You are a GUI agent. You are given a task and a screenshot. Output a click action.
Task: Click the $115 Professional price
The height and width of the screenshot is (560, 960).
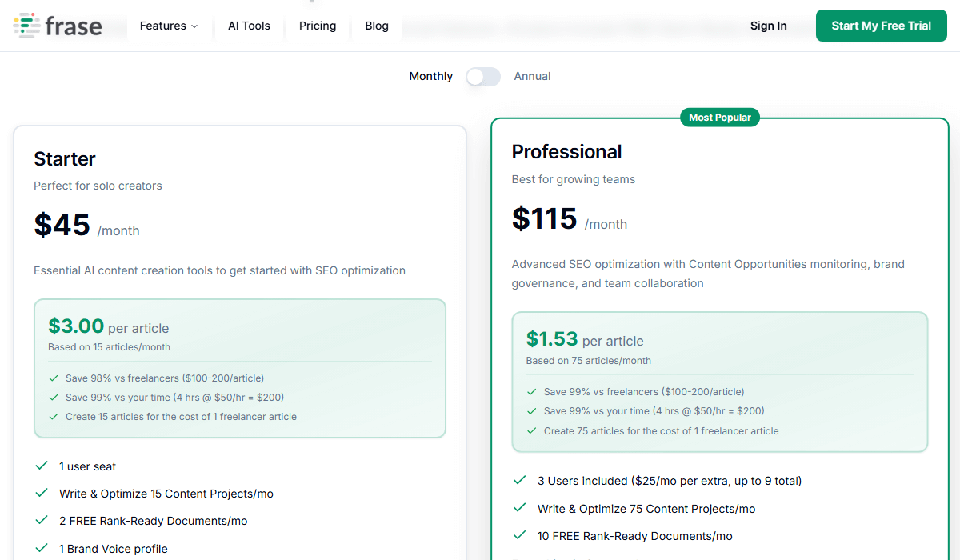pos(544,218)
